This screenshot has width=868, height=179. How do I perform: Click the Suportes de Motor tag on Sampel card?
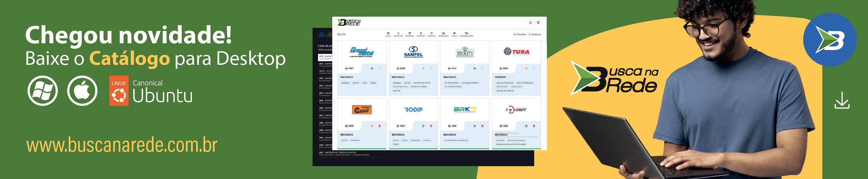click(422, 83)
